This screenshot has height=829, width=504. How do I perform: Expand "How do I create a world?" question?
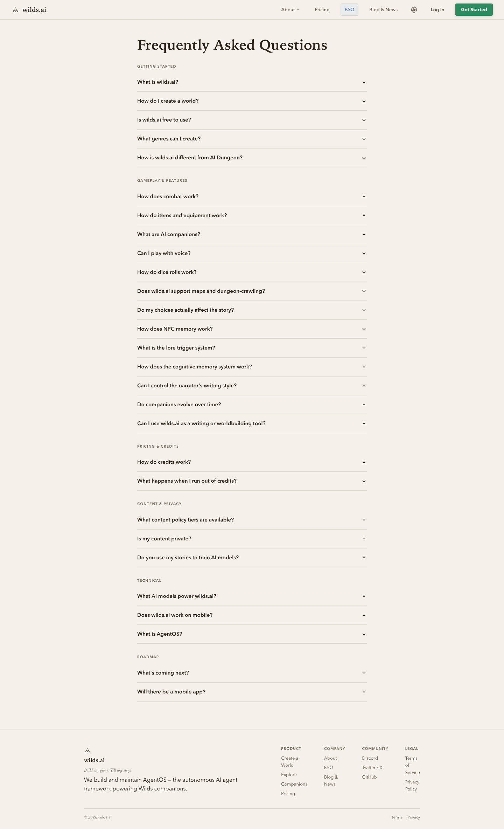click(x=168, y=101)
